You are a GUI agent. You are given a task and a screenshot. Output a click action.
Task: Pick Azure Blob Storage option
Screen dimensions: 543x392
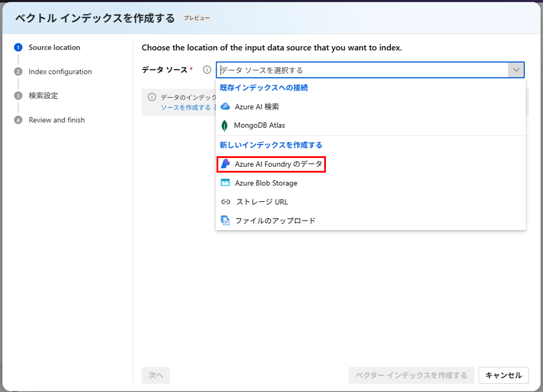(x=370, y=183)
